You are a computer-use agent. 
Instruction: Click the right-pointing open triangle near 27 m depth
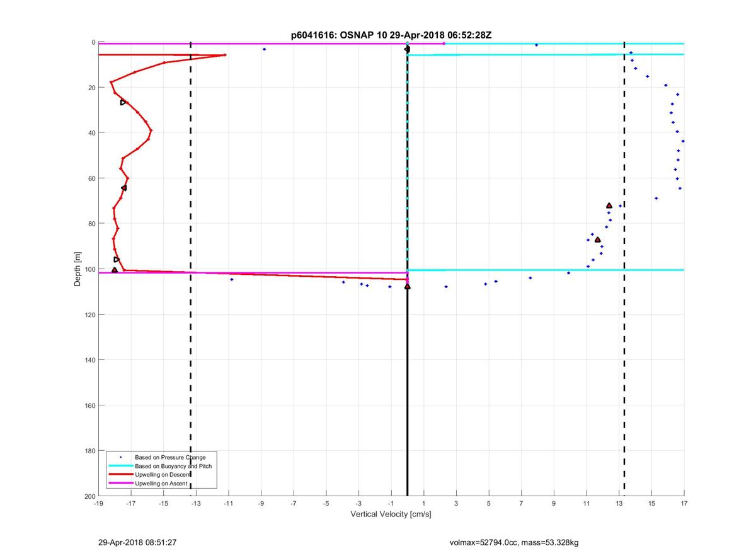123,102
